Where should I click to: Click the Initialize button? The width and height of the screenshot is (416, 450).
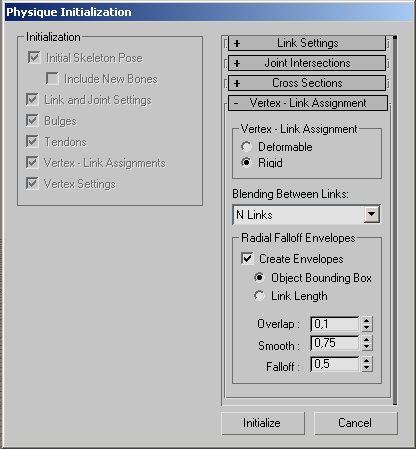pos(263,423)
